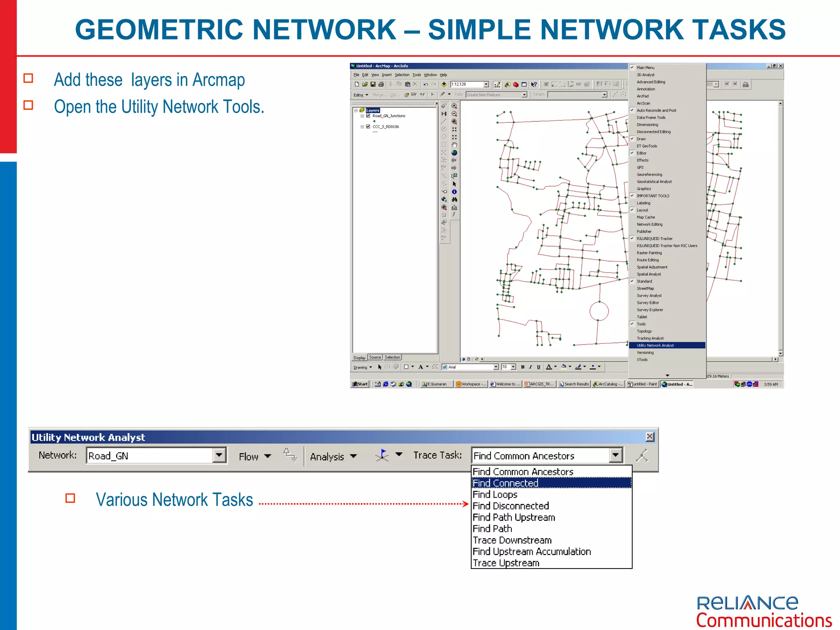Toggle the checked Layout toolbar entry
Screen dimensions: 840x630
point(667,210)
